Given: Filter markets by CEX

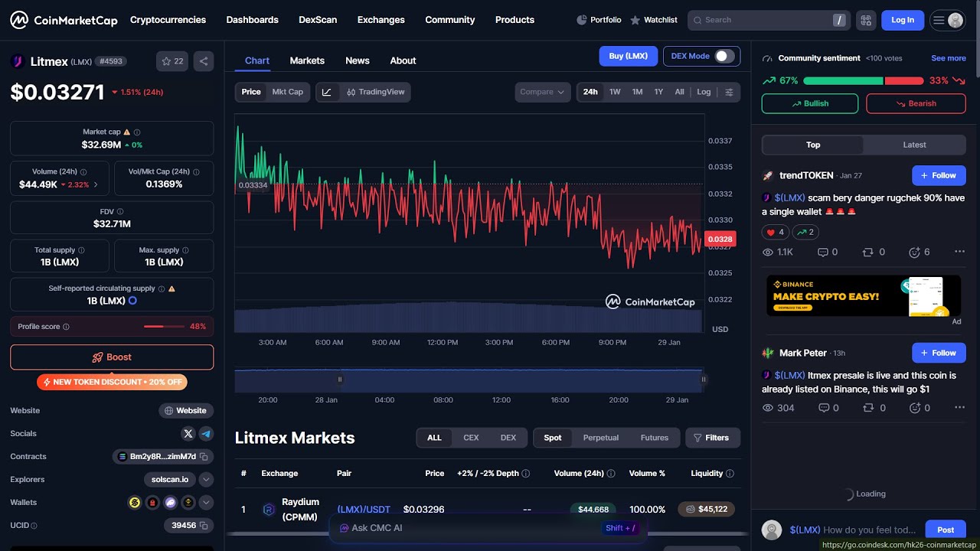Looking at the screenshot, I should (x=471, y=438).
